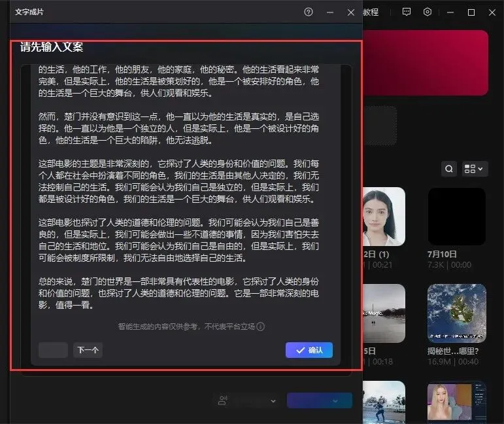Click the search icon above the drafts
This screenshot has width=504, height=424.
[x=448, y=169]
